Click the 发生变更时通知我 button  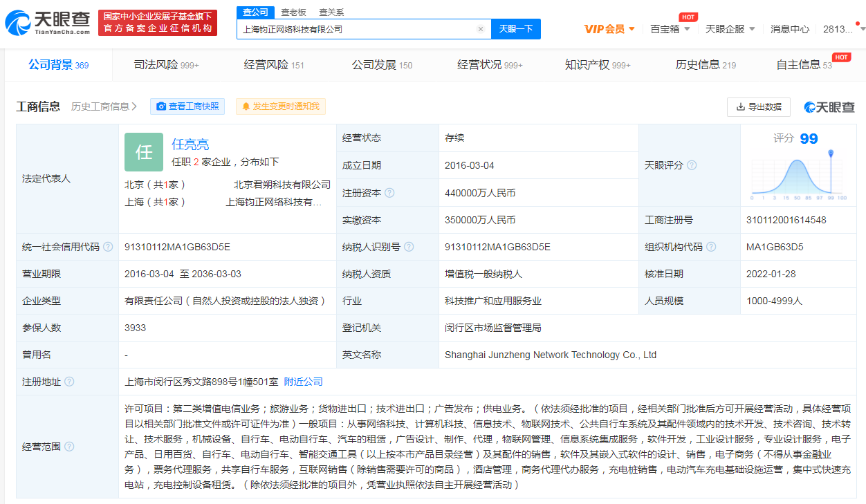pyautogui.click(x=280, y=106)
